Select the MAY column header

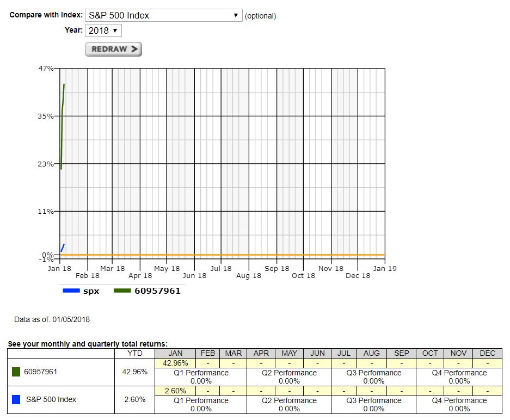pyautogui.click(x=289, y=354)
